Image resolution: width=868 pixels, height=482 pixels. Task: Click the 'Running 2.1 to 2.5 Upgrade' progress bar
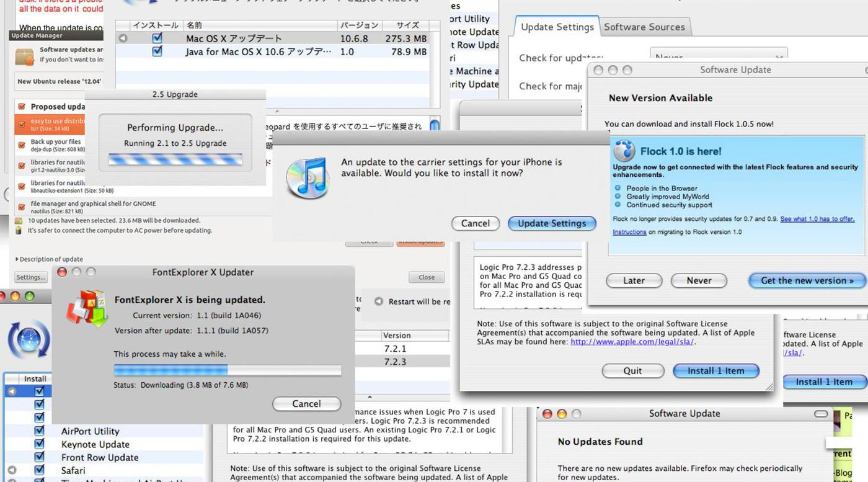coord(175,159)
